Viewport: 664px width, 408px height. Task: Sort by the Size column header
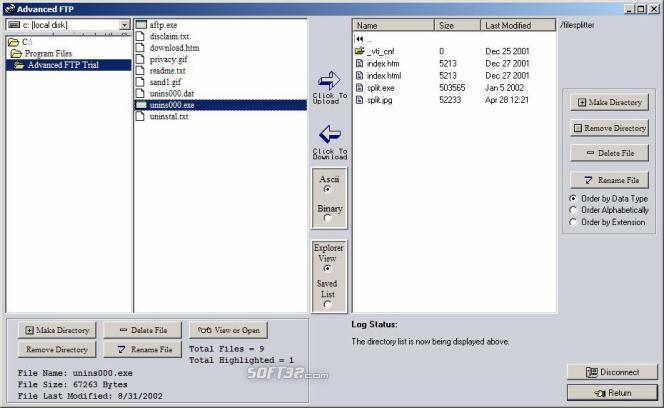[x=458, y=25]
